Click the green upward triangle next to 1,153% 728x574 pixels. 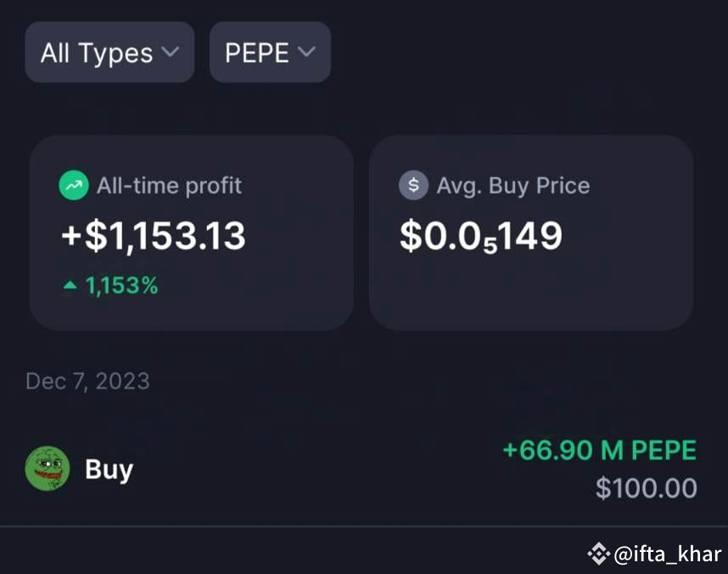pos(69,285)
